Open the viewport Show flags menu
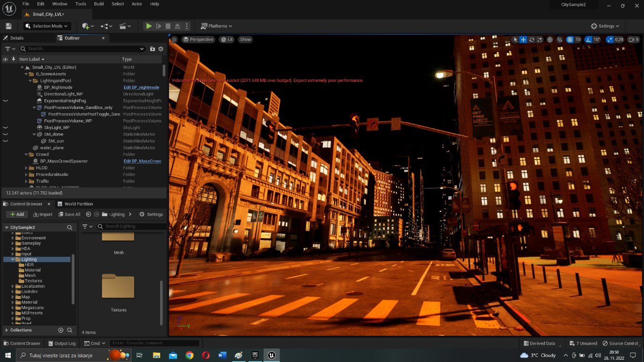The image size is (644, 362). (245, 40)
